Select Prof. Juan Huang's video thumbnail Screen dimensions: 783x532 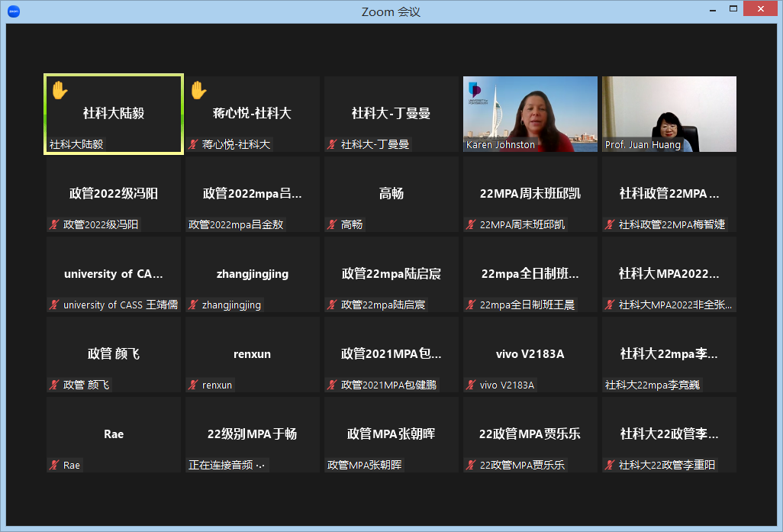[x=669, y=114]
